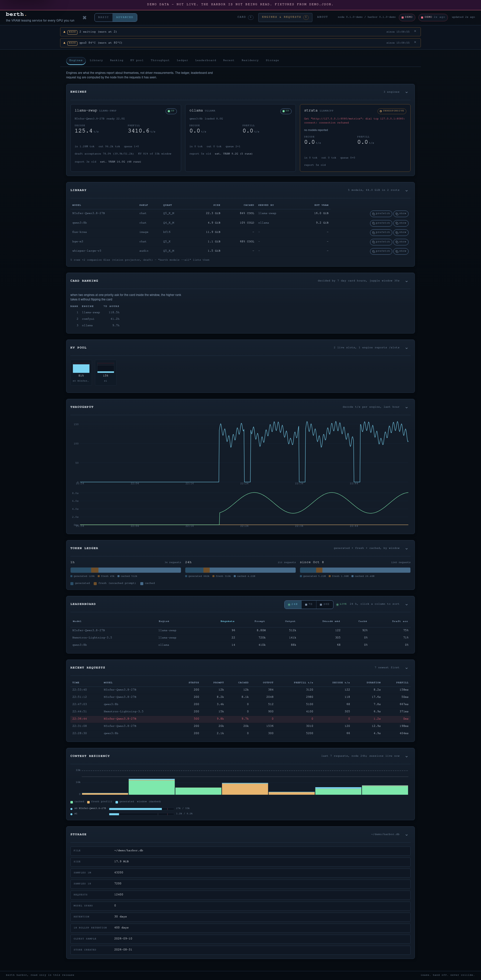The height and width of the screenshot is (980, 481).
Task: Open the ENGINES & REQUESTS page
Action: point(285,18)
